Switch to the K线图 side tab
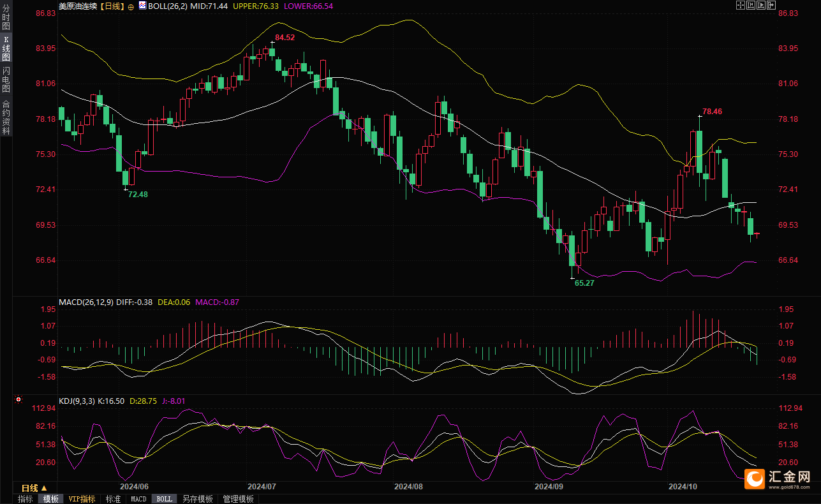Screen dimensions: 821x504 point(6,48)
